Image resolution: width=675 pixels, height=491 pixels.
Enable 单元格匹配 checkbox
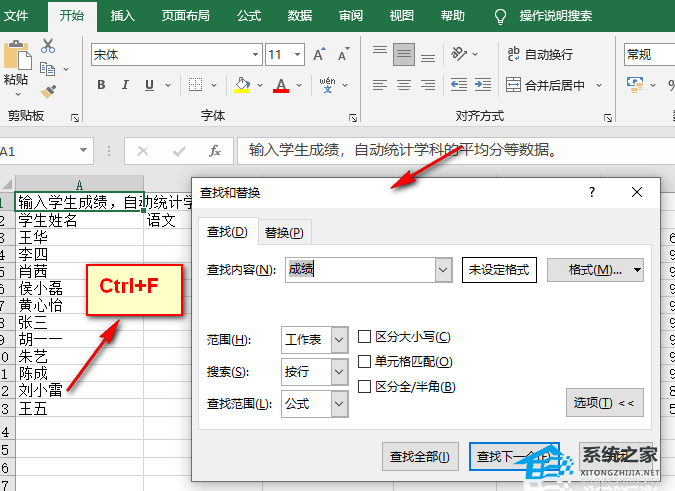[364, 361]
